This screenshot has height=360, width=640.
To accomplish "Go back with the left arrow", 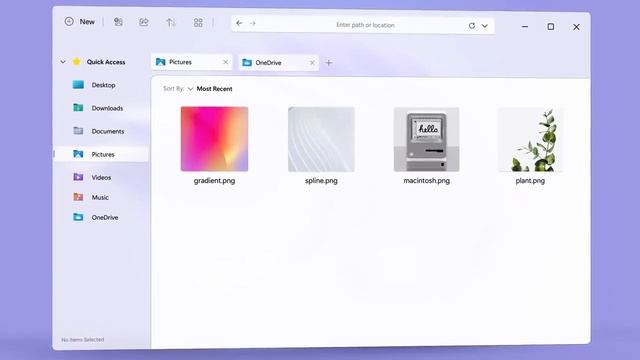I will pos(239,23).
